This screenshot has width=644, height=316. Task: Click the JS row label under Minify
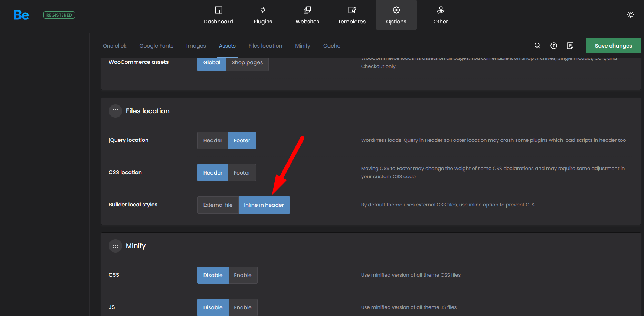coord(112,307)
